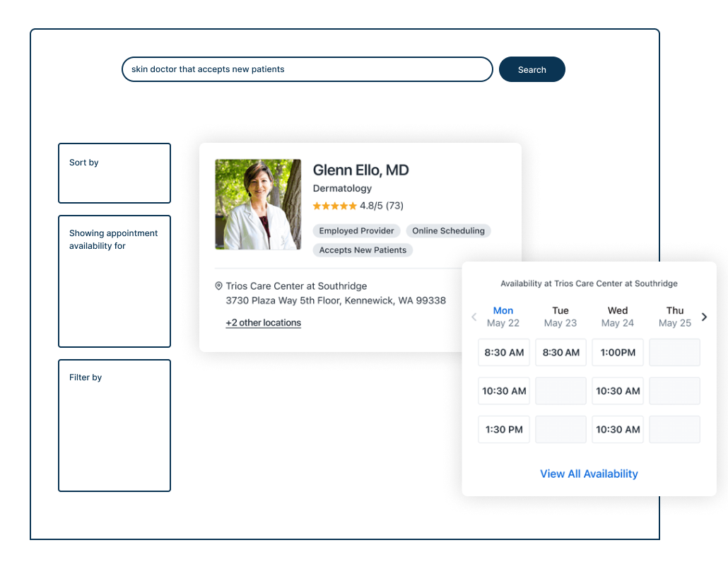Click the location pin icon
The image size is (728, 574).
(218, 286)
